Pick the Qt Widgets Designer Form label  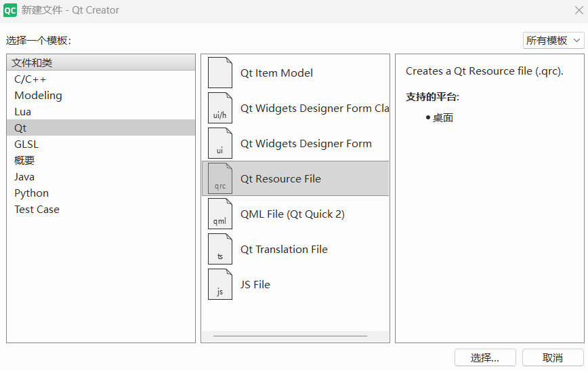tap(306, 143)
